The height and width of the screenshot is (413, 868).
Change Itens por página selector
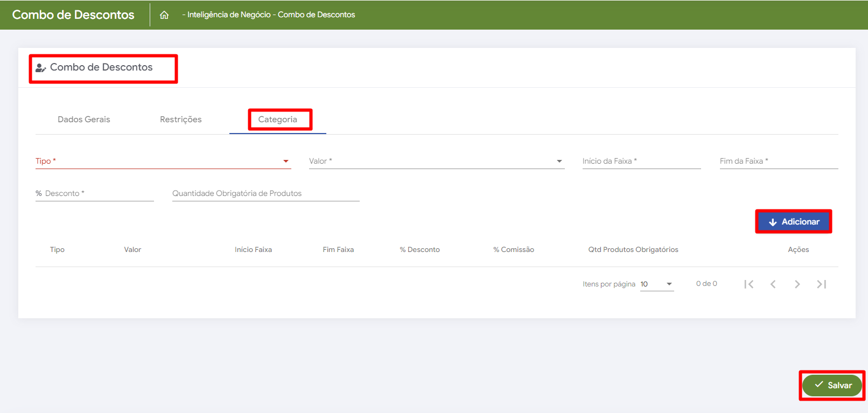[x=656, y=284]
